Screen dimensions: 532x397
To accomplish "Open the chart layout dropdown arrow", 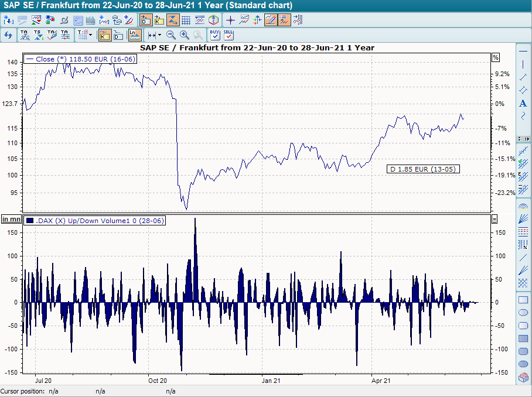I will pyautogui.click(x=90, y=35).
